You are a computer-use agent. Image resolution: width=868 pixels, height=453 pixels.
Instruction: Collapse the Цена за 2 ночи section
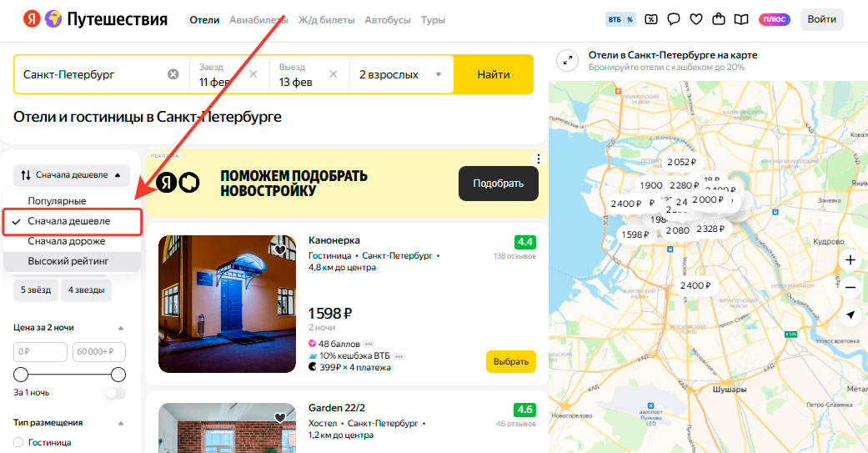(x=121, y=328)
